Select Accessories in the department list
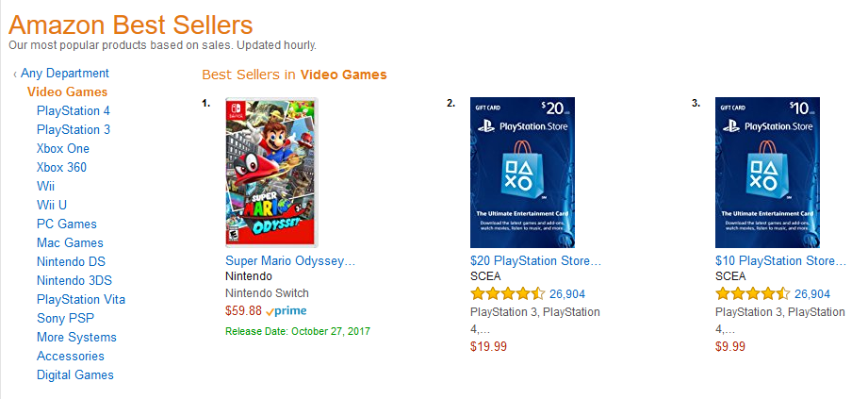Image resolution: width=868 pixels, height=399 pixels. (71, 357)
